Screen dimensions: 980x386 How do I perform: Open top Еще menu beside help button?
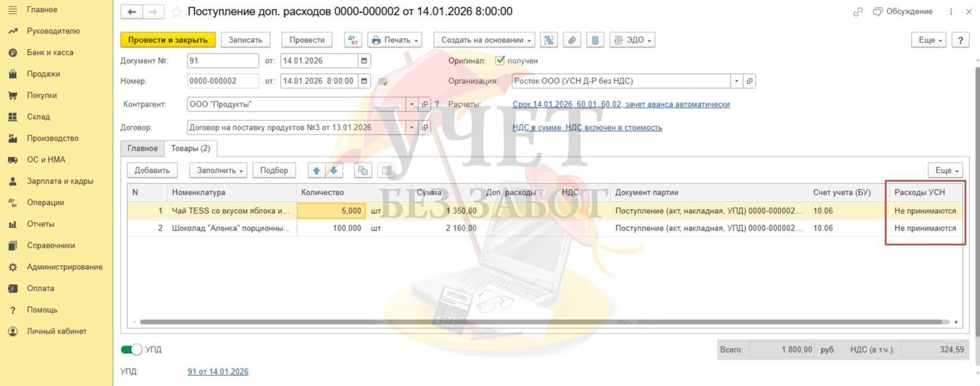(x=929, y=40)
